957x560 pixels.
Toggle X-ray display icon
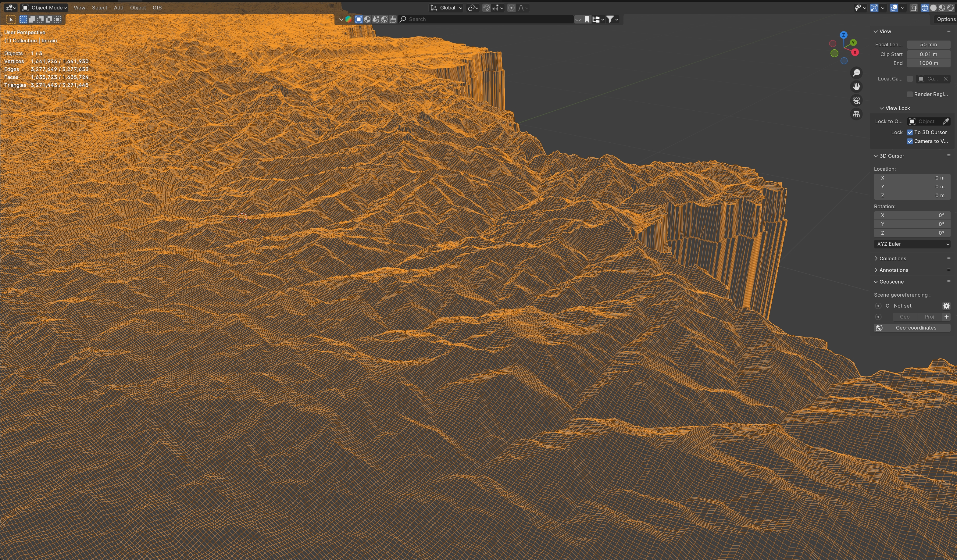914,8
